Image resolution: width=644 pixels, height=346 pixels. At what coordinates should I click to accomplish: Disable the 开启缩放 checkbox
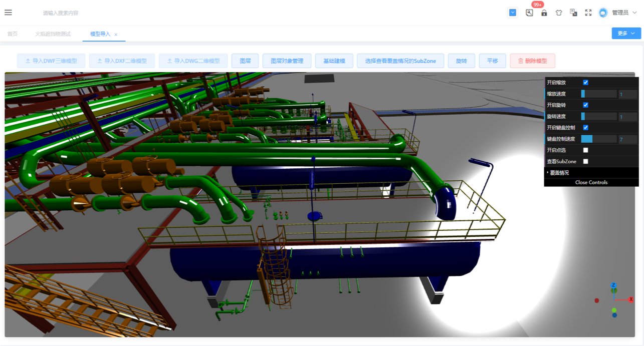[585, 82]
